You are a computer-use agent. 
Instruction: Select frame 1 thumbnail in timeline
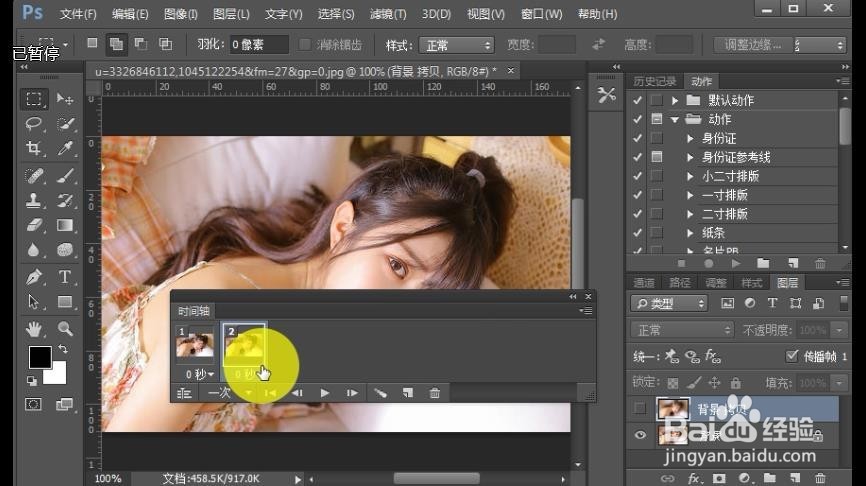194,344
